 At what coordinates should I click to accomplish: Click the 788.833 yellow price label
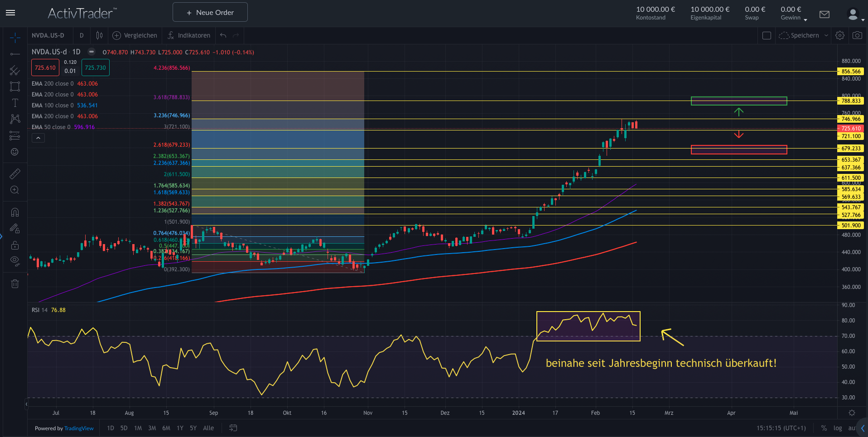pyautogui.click(x=850, y=101)
